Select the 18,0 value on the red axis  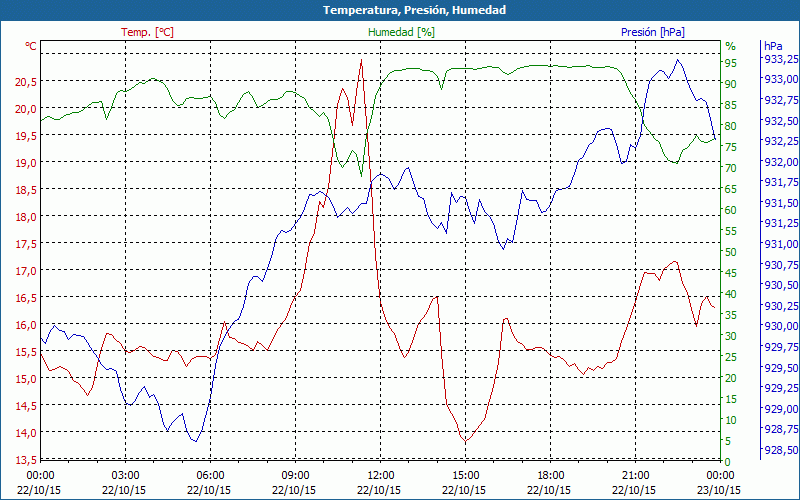[x=27, y=216]
